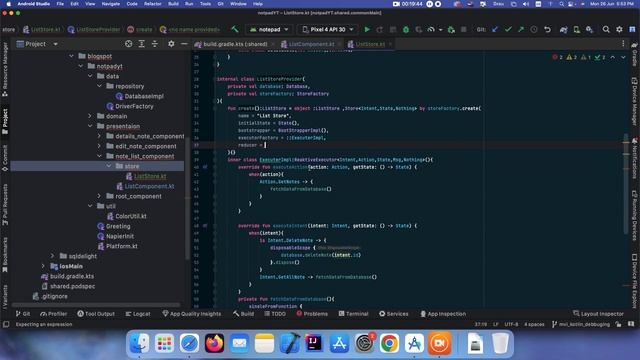
Task: Click the Make Project hammer icon
Action: coord(235,29)
